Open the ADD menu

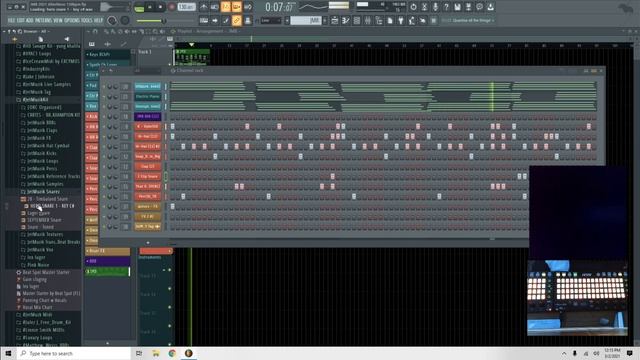tap(30, 20)
